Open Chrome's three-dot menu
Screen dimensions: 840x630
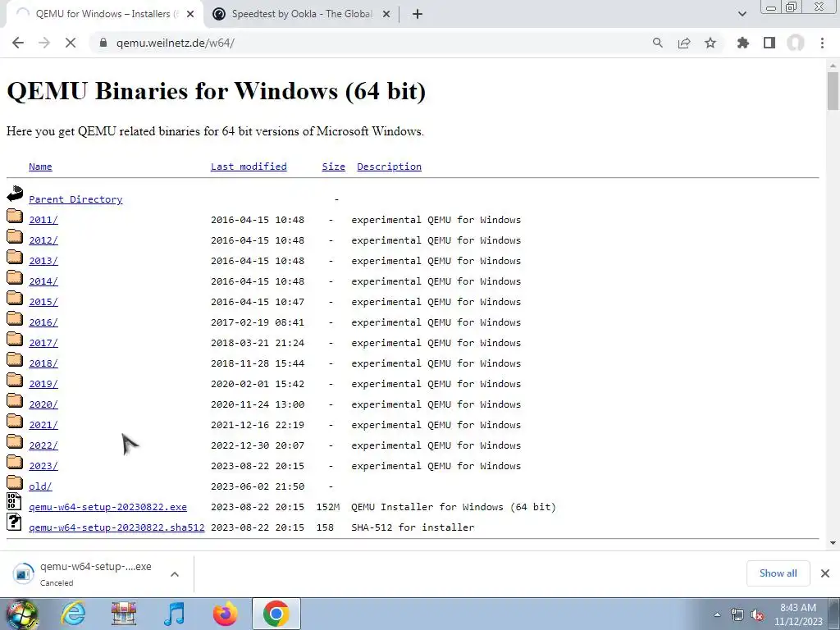pyautogui.click(x=822, y=43)
